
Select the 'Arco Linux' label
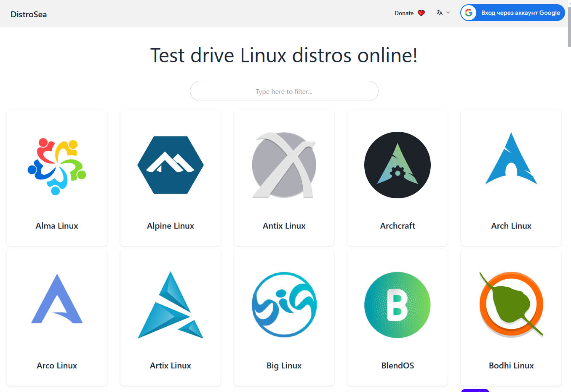pos(57,365)
